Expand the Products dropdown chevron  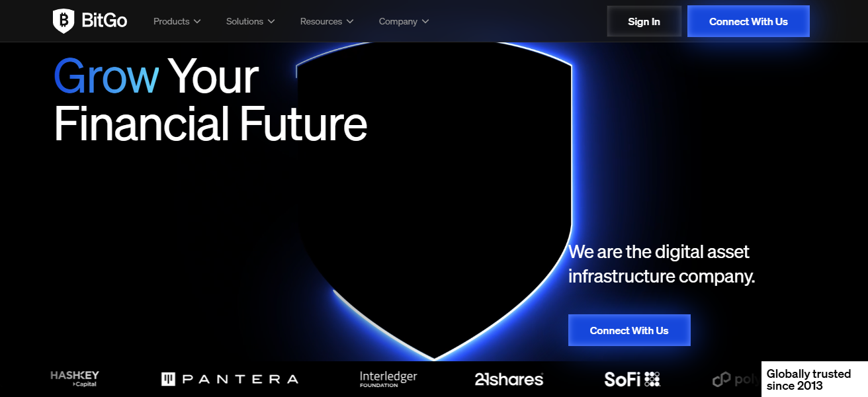(x=197, y=22)
